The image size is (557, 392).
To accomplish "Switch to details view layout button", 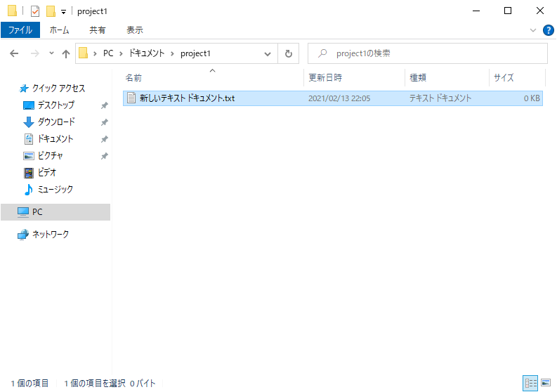I will tap(530, 383).
